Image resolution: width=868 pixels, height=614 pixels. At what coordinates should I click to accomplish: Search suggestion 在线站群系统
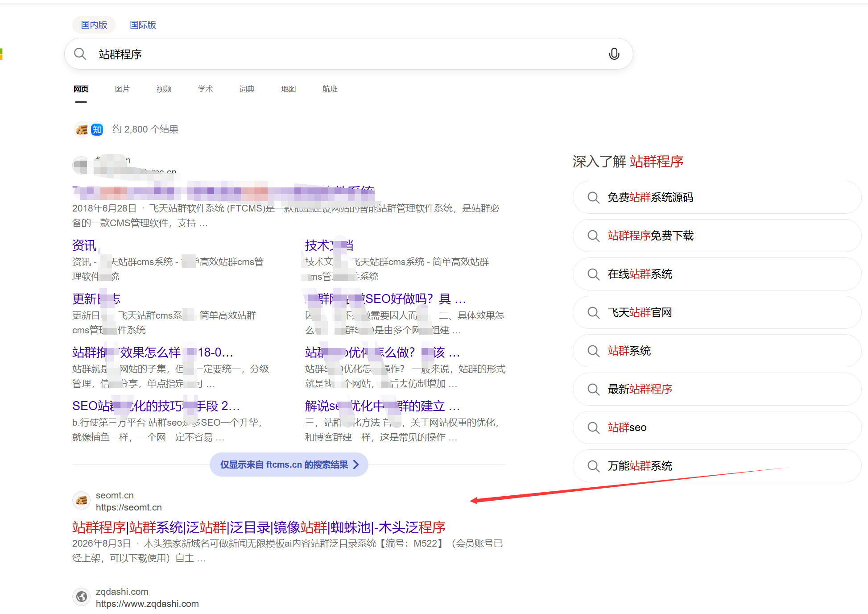pos(717,274)
